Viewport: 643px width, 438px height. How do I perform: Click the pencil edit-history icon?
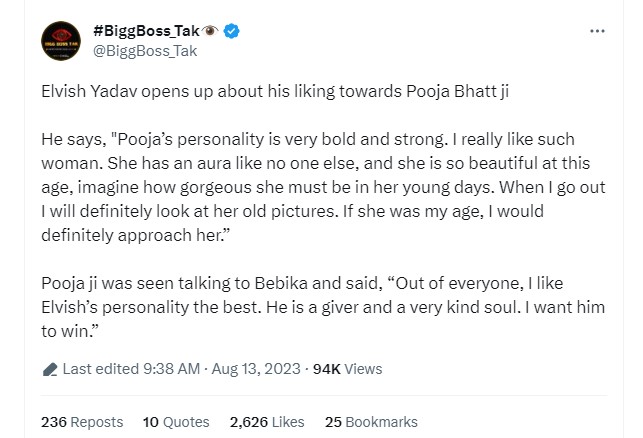pyautogui.click(x=50, y=370)
